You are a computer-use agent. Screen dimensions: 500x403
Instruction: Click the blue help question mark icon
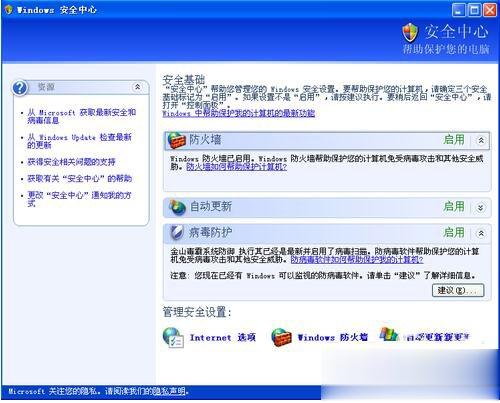(x=20, y=88)
